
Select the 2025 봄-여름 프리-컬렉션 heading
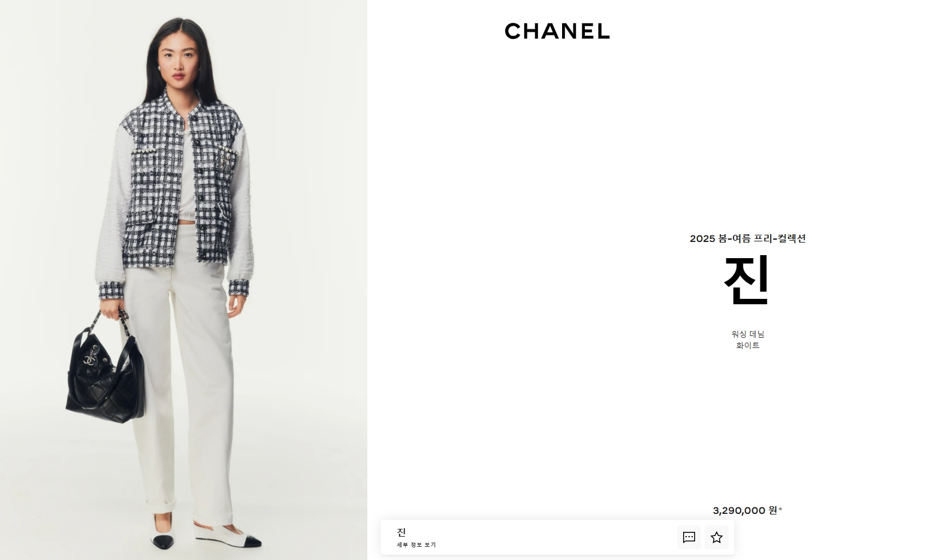point(747,238)
